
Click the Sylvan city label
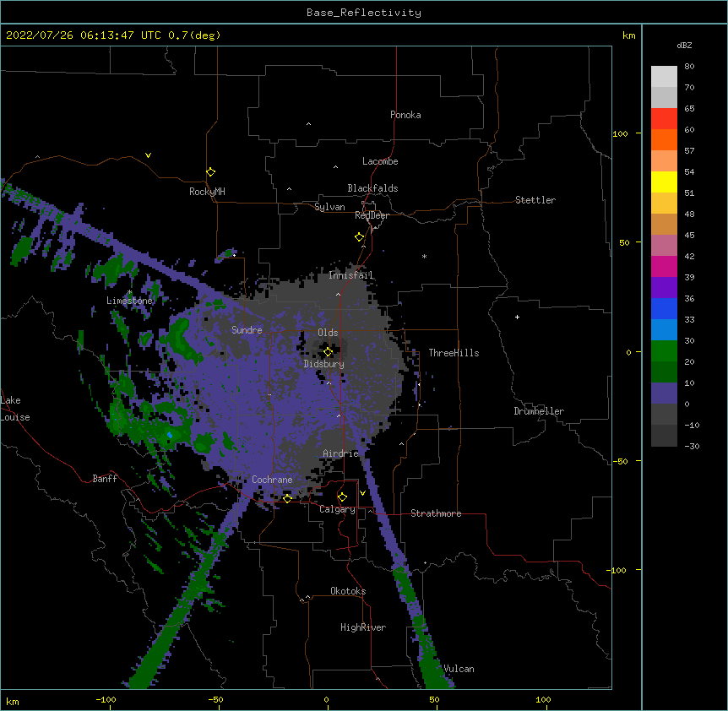point(329,207)
